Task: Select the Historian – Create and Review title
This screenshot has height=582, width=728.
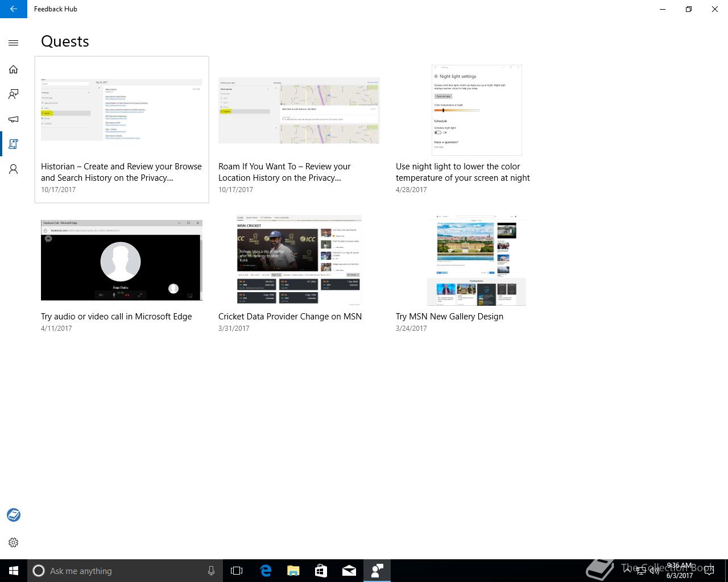Action: point(121,172)
